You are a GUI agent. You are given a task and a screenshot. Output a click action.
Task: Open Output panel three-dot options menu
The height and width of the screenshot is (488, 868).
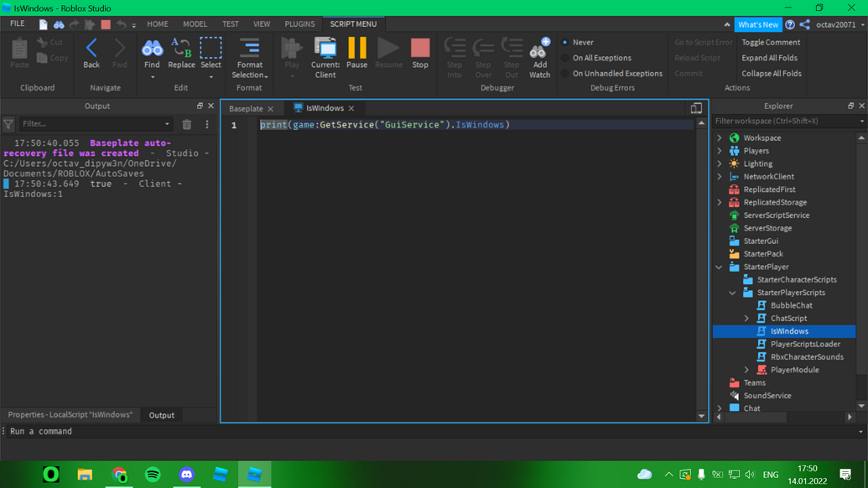tap(207, 124)
